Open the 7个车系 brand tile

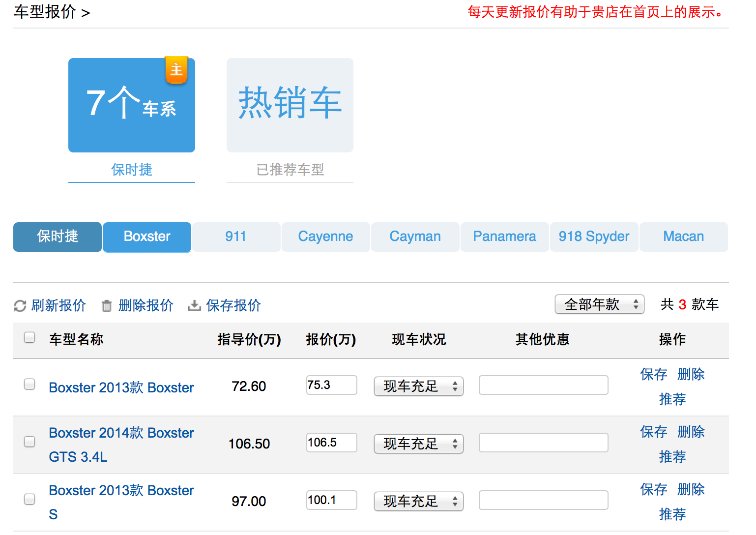[132, 105]
